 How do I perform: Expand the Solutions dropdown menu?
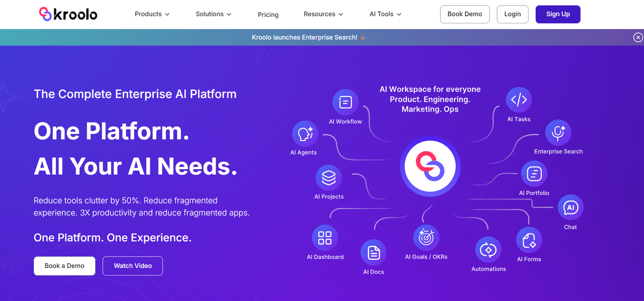213,14
